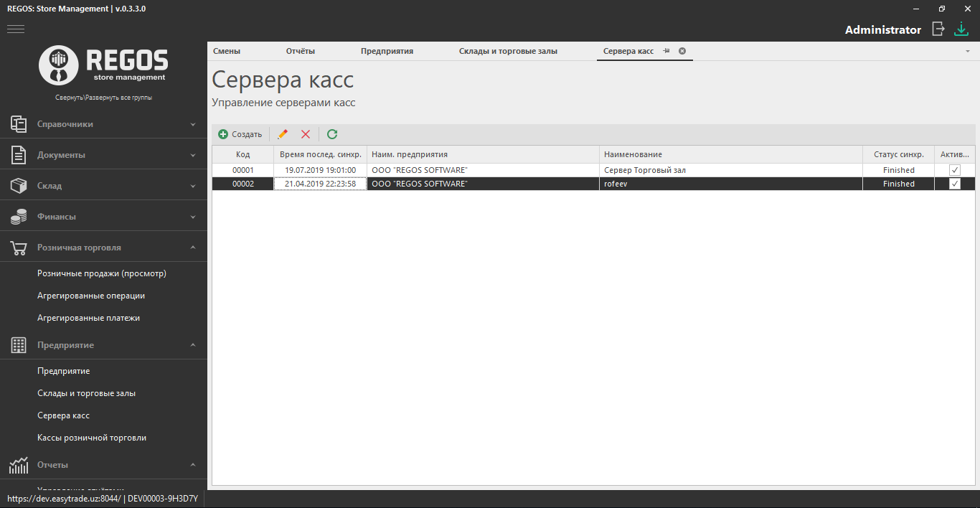980x508 pixels.
Task: Expand the Документы group
Action: (x=193, y=155)
